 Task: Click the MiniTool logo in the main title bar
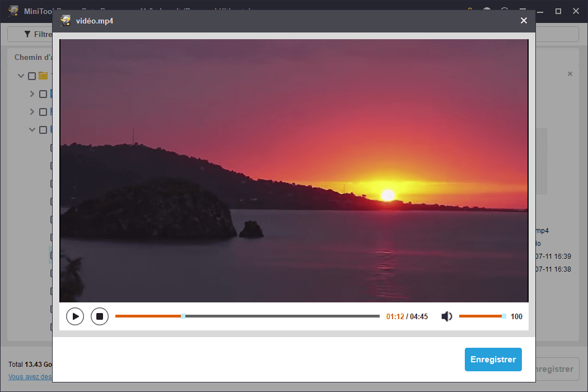(13, 11)
